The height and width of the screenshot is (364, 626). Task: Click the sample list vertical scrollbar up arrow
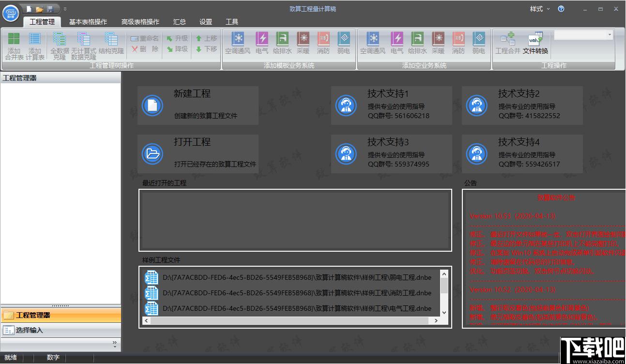[443, 274]
